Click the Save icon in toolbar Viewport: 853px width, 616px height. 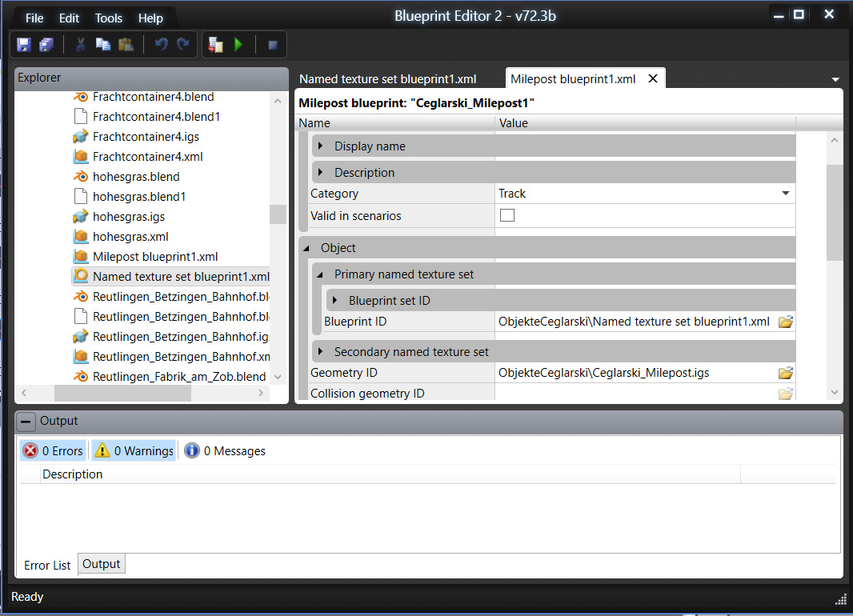(x=23, y=45)
